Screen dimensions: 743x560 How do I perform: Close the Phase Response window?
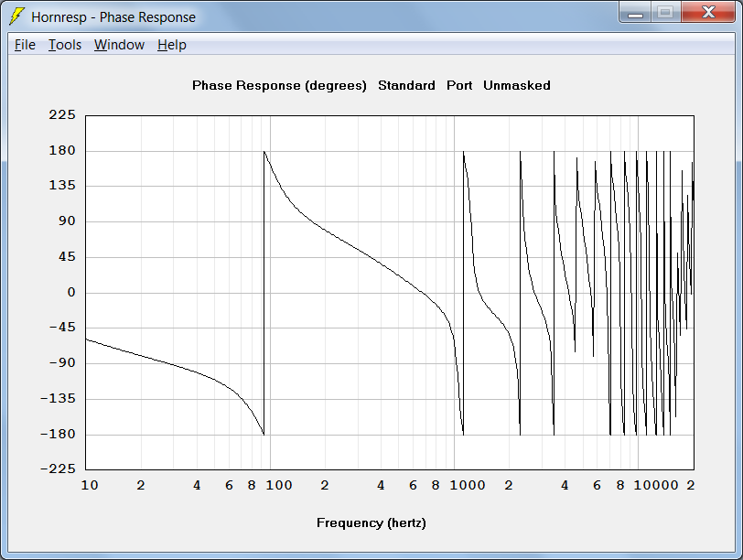708,13
